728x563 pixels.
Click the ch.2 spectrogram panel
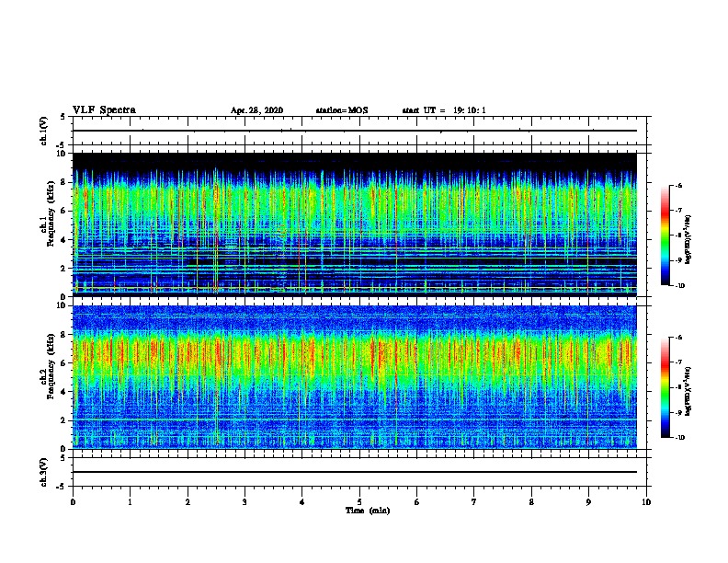coord(355,377)
